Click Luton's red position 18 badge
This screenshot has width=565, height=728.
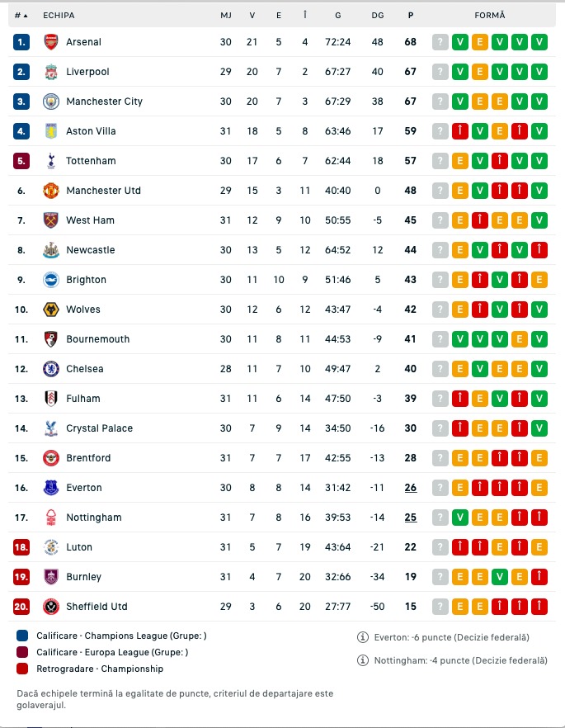click(x=21, y=547)
